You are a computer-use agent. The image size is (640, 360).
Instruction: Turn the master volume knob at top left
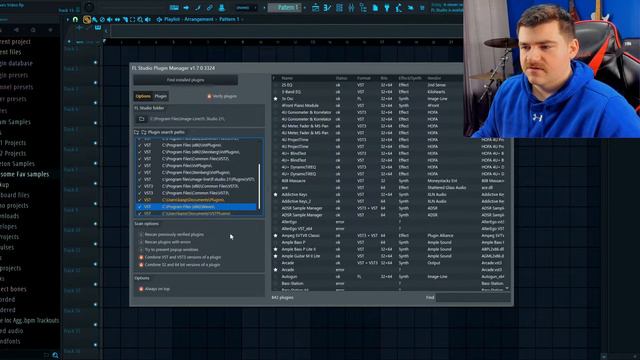coord(89,7)
